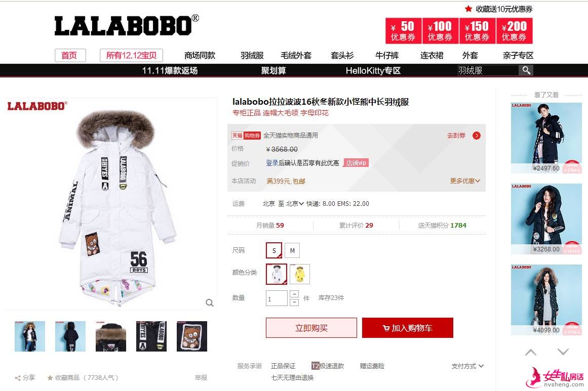View the bear patch thumbnail image

(x=191, y=336)
